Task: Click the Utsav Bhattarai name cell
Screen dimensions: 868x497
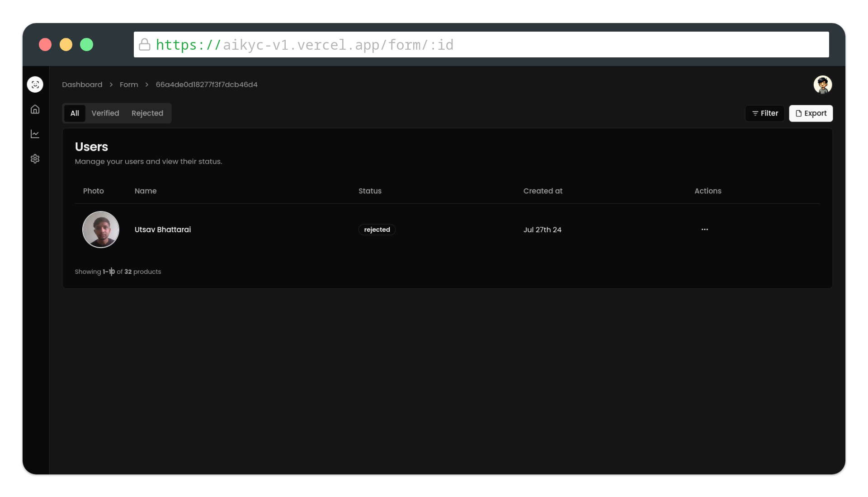Action: pyautogui.click(x=163, y=230)
